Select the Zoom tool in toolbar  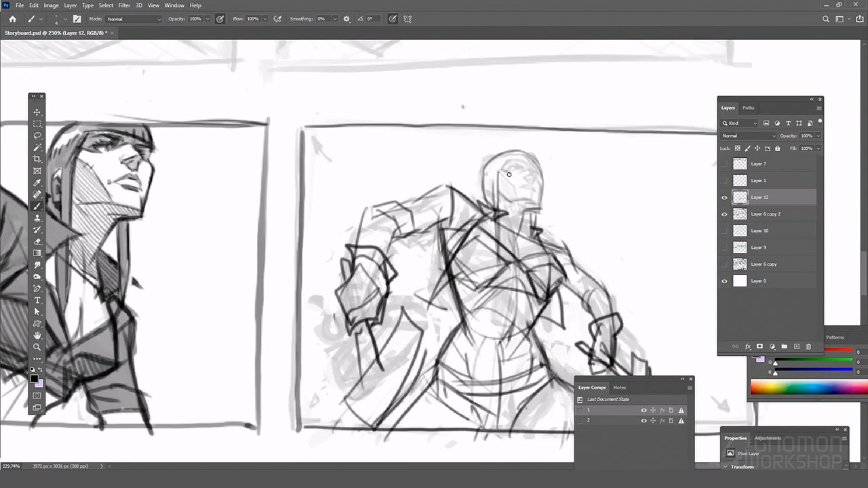click(37, 347)
